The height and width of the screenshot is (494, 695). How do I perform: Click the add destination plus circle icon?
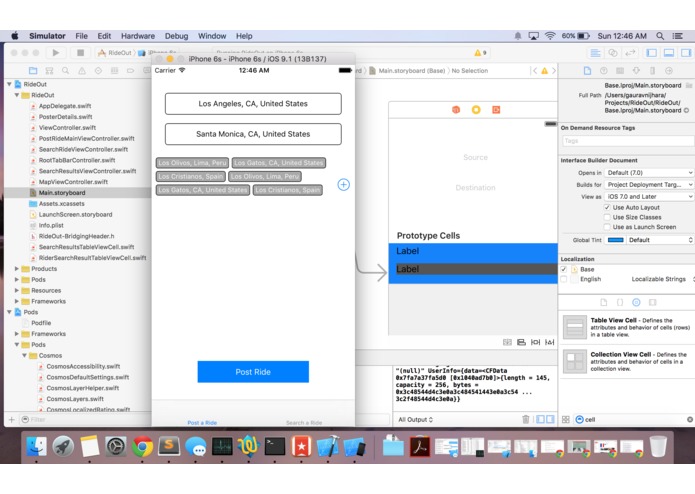[344, 185]
